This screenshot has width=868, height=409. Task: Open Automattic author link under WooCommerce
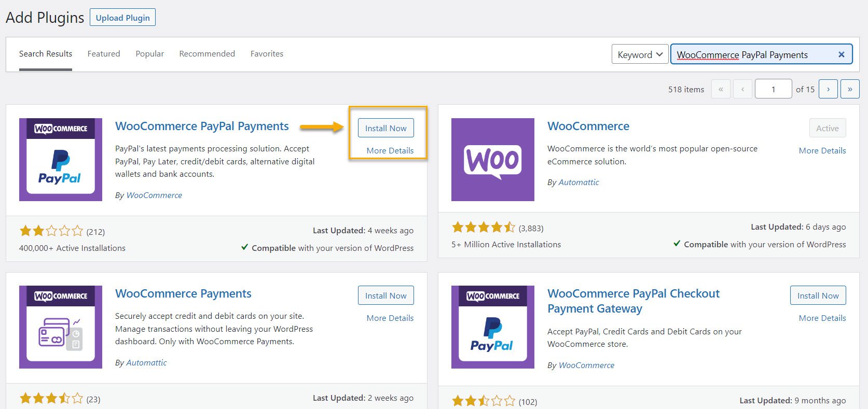tap(579, 182)
